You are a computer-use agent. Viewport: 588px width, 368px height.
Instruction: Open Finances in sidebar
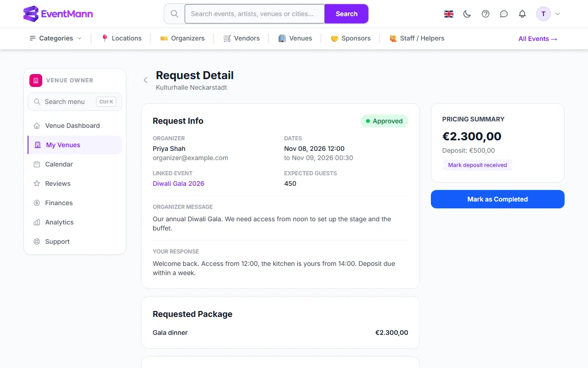click(x=75, y=203)
